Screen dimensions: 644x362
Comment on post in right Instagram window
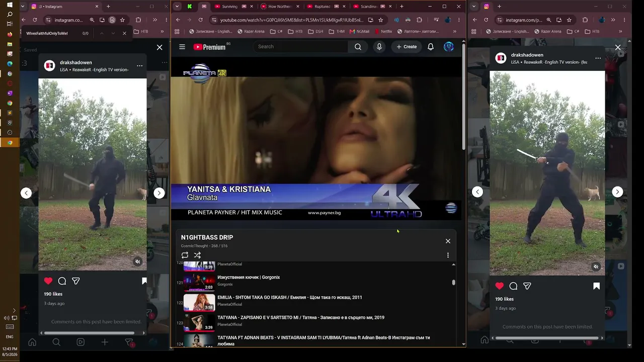click(513, 286)
